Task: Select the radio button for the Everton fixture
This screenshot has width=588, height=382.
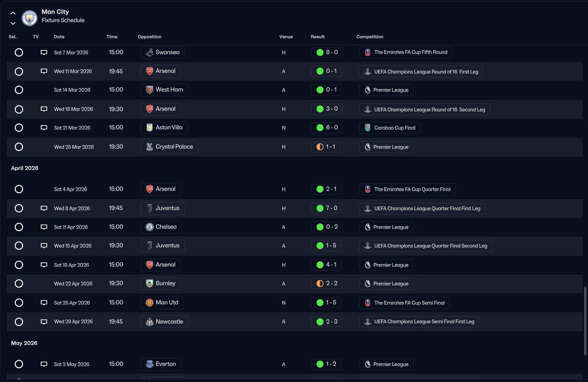Action: click(19, 364)
